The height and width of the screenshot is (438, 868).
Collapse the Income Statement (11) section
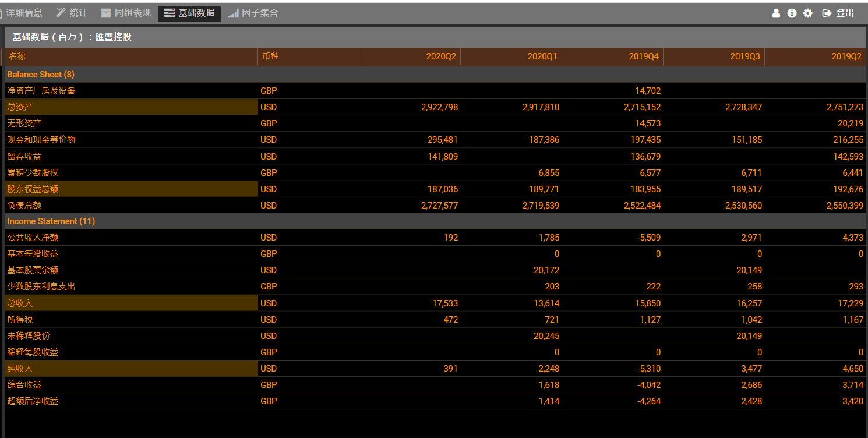(51, 221)
